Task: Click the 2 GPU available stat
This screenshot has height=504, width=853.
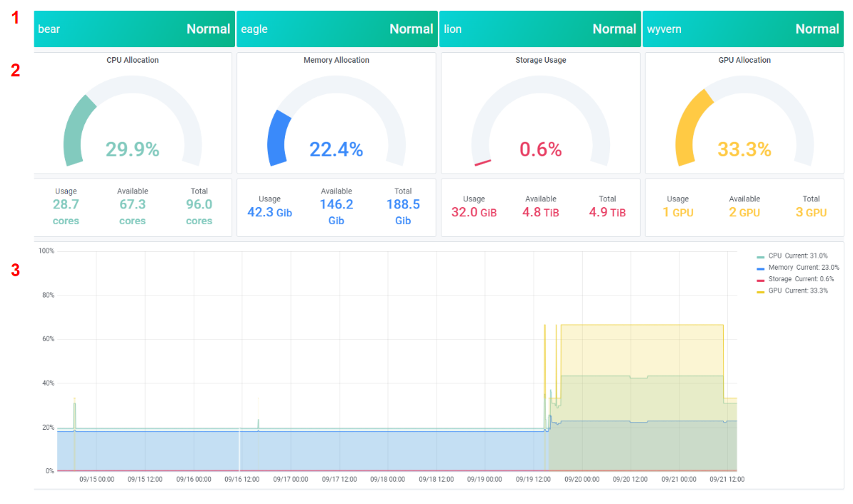Action: [744, 212]
